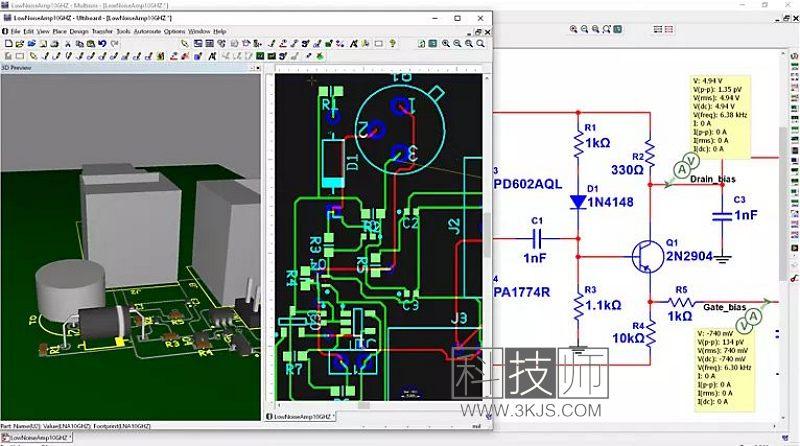Select the J3 footprint on PCB
The width and height of the screenshot is (800, 446).
point(459,318)
